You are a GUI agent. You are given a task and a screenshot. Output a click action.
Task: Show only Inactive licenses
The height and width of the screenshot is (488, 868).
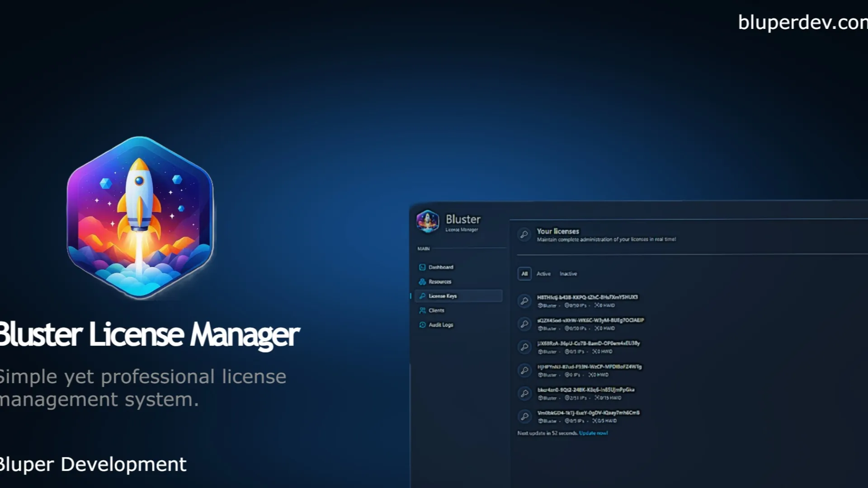(568, 274)
